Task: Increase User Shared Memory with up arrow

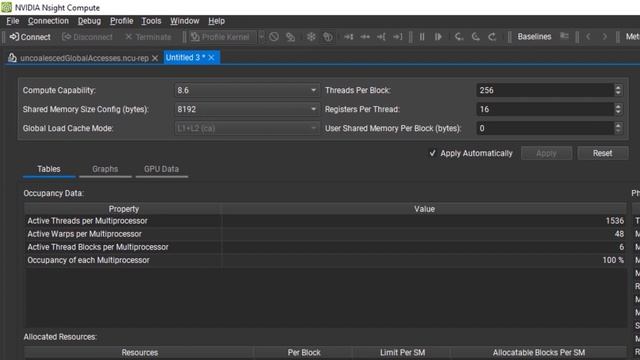Action: 618,125
